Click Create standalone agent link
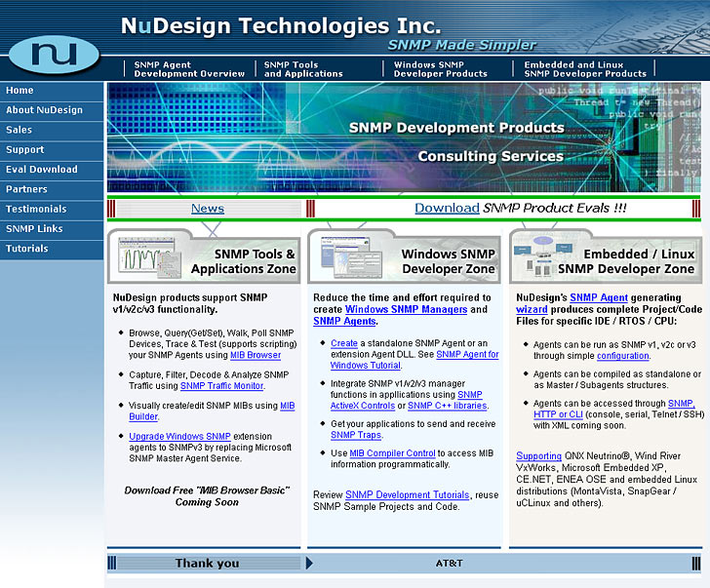This screenshot has width=710, height=588. pyautogui.click(x=344, y=343)
